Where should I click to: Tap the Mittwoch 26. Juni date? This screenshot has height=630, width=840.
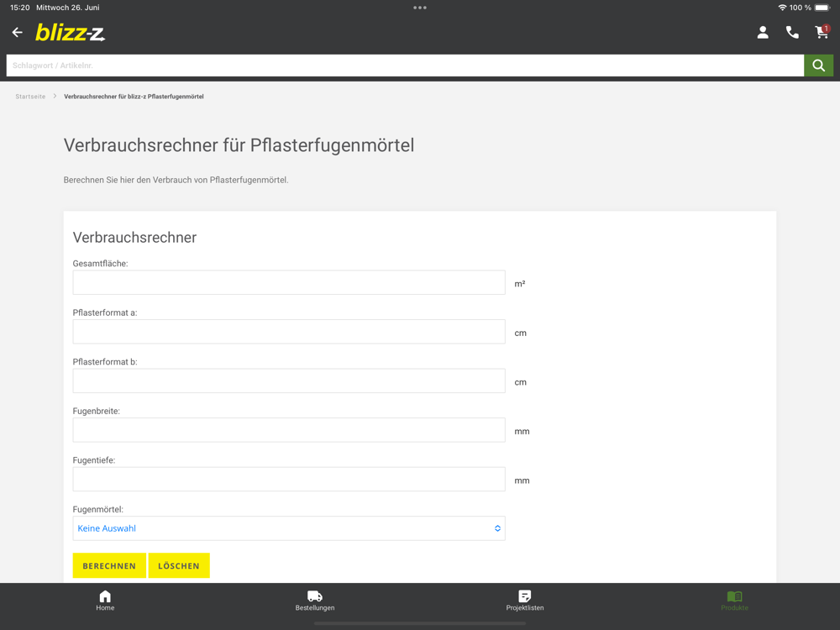click(67, 8)
